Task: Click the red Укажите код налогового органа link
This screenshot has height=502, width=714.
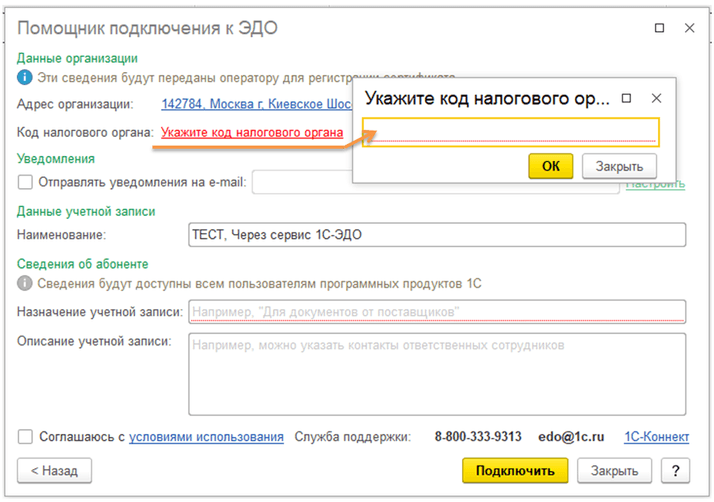Action: (252, 132)
